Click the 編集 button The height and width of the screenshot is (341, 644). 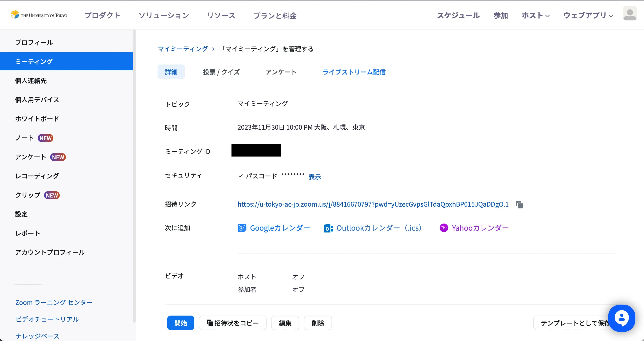point(285,323)
